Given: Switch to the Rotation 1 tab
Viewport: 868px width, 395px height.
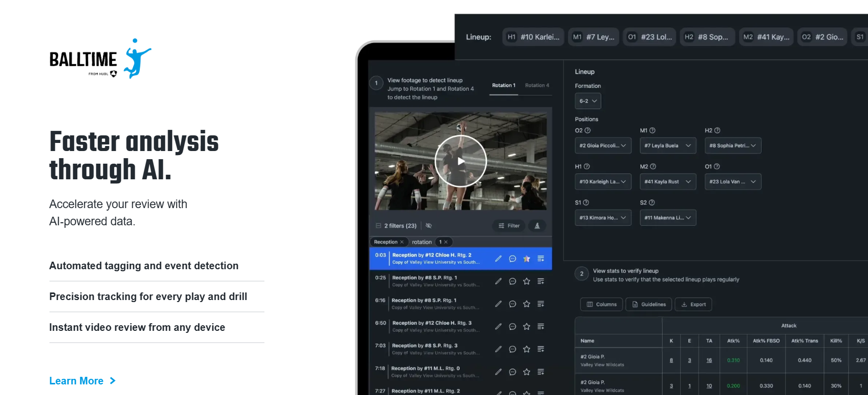Looking at the screenshot, I should [504, 85].
